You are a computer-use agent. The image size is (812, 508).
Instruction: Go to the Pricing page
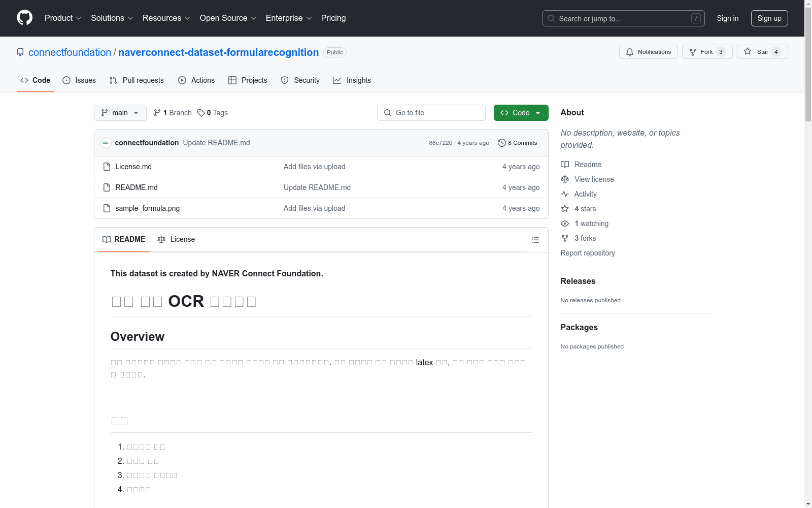coord(333,18)
